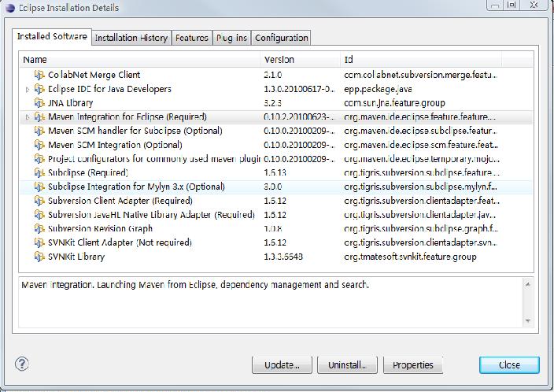554x392 pixels.
Task: Open the Features tab
Action: (192, 38)
